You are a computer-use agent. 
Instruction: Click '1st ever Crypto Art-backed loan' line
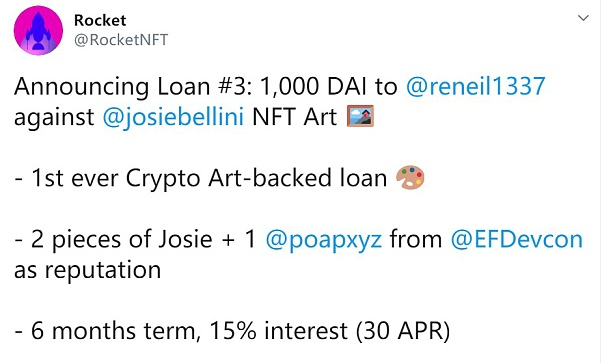pos(209,178)
